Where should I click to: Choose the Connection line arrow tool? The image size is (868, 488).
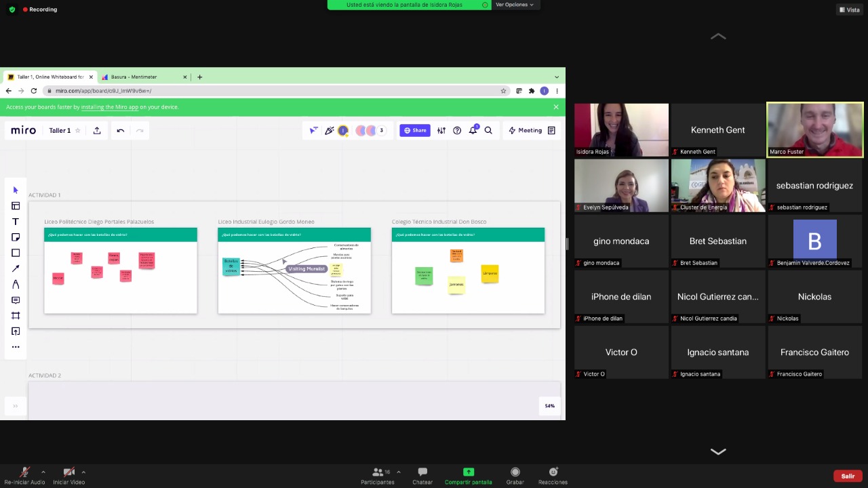[x=16, y=268]
